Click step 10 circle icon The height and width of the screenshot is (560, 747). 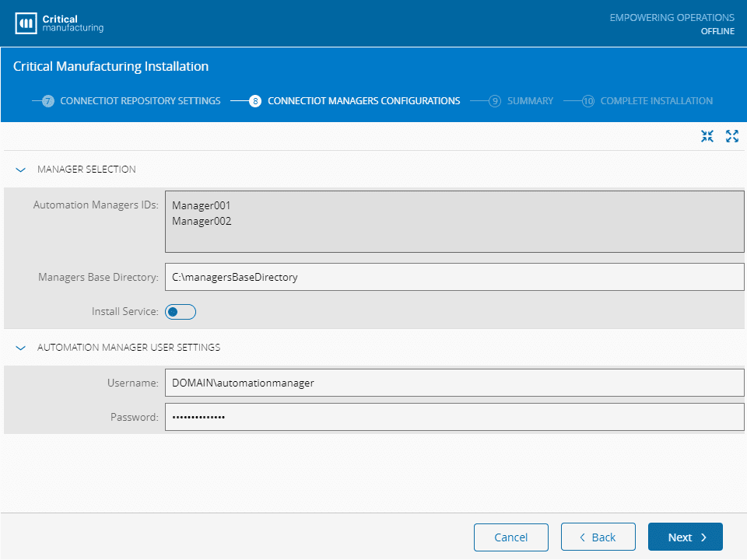pyautogui.click(x=588, y=101)
